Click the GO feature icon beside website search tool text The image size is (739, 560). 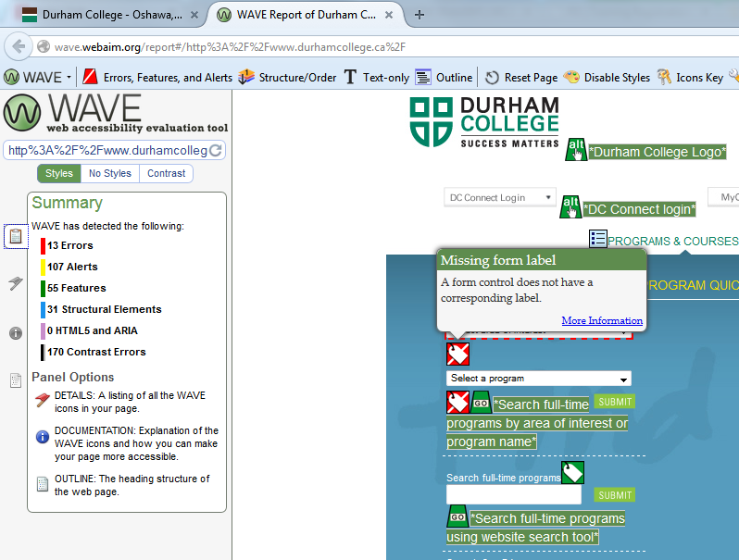tap(457, 516)
